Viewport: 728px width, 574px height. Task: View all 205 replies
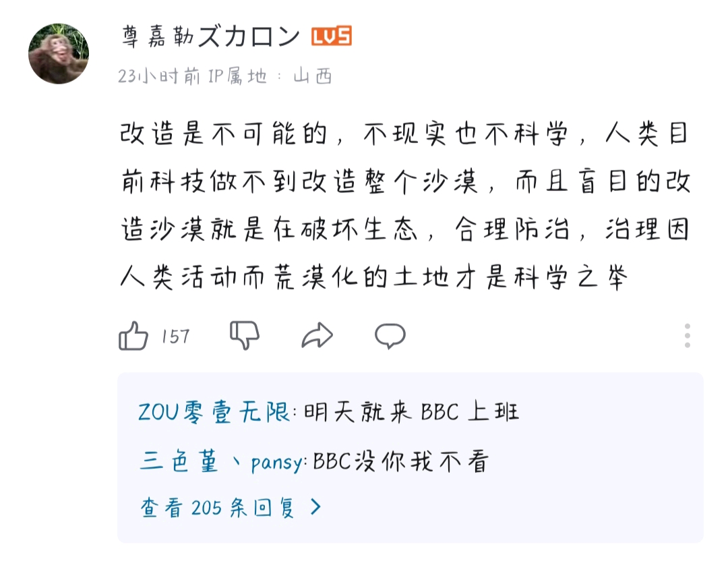[218, 507]
